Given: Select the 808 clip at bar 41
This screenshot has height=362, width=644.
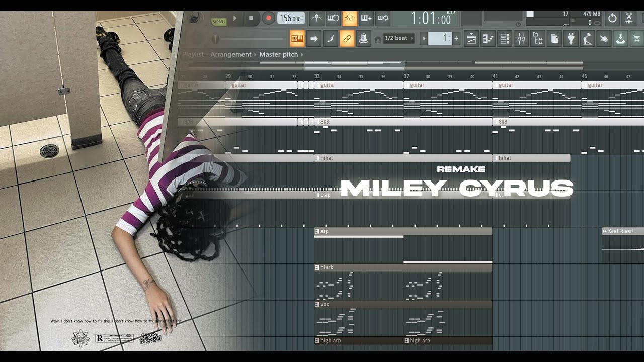Looking at the screenshot, I should click(x=568, y=122).
